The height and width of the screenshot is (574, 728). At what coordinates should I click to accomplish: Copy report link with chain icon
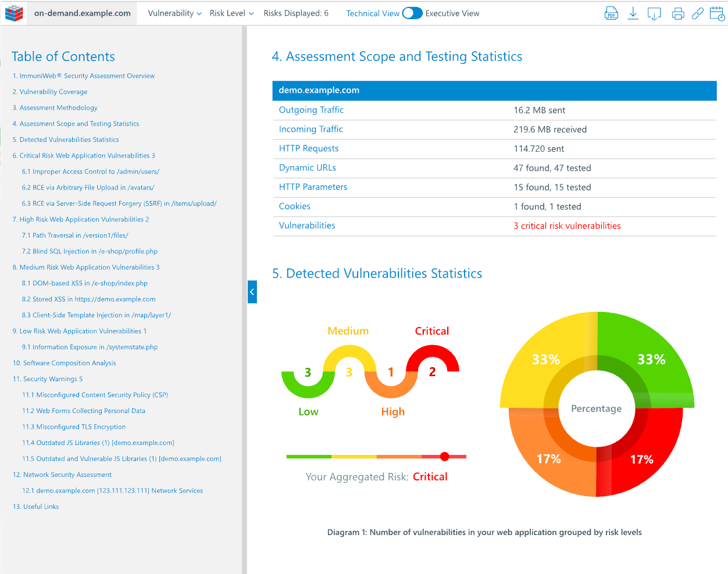[698, 13]
